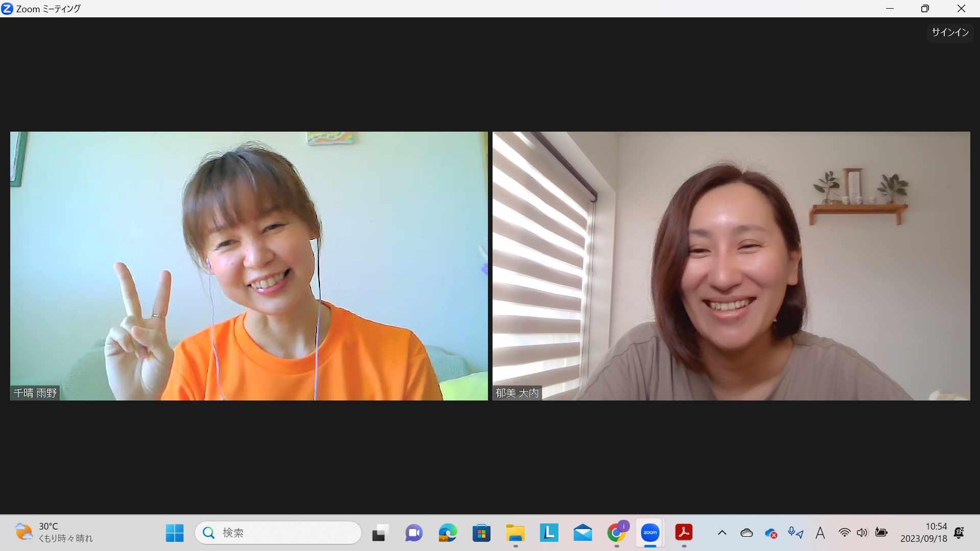Open the Microsoft Store taskbar icon
Screen dimensions: 980x551
coord(481,533)
